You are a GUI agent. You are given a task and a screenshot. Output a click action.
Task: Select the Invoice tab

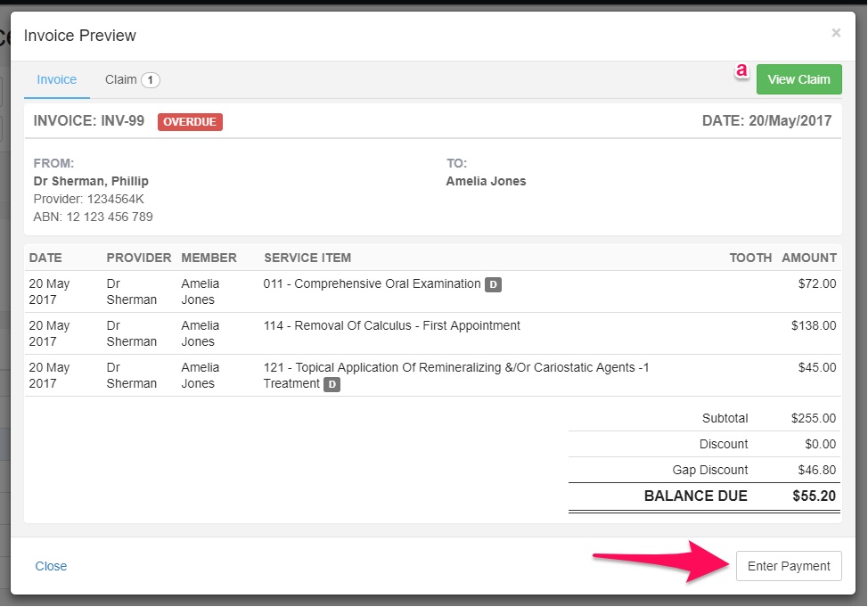(x=56, y=80)
